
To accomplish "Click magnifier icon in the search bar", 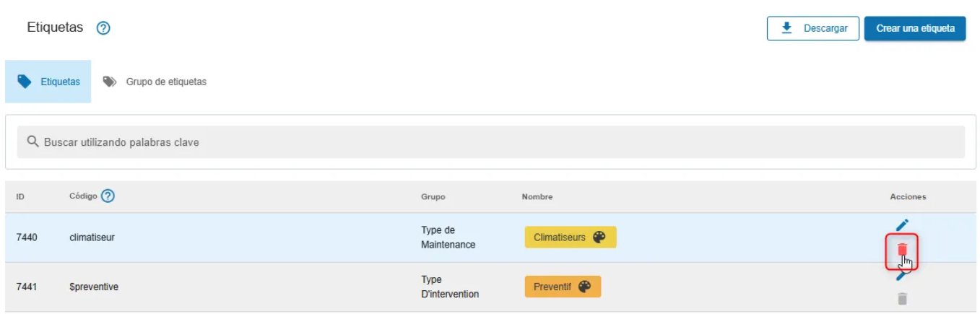I will 32,141.
